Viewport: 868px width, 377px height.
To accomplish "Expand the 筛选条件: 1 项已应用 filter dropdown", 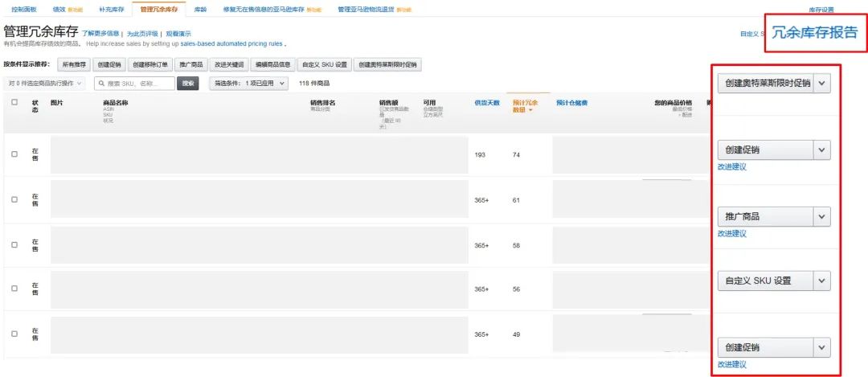I will pos(248,83).
